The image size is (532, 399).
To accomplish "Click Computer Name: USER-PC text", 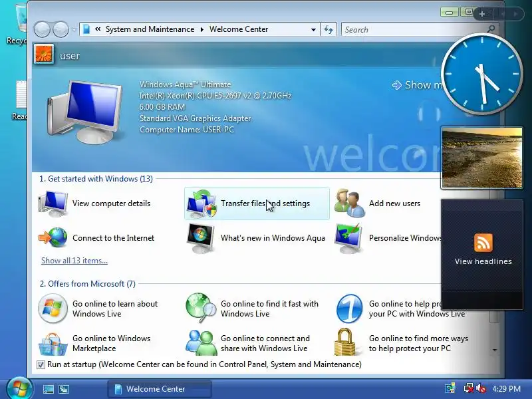I will (x=187, y=130).
